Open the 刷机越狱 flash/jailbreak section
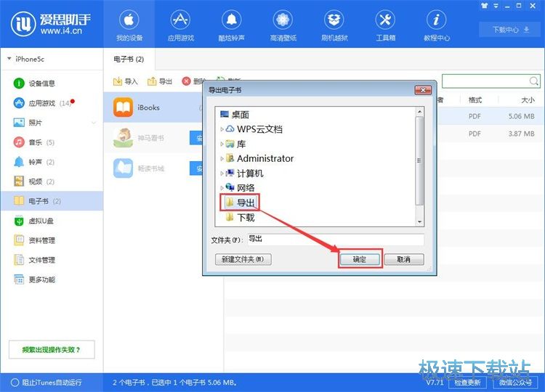Screen dimensions: 545x392 click(334, 25)
